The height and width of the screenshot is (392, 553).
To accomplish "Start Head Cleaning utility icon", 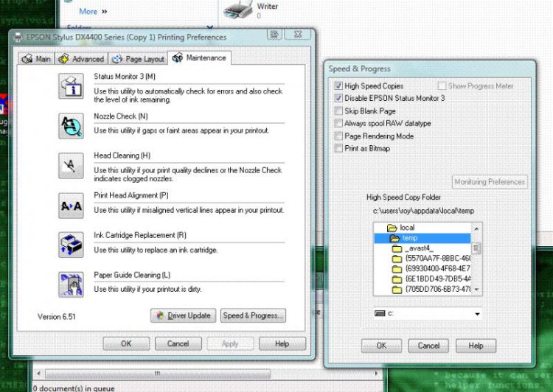I will tap(71, 166).
